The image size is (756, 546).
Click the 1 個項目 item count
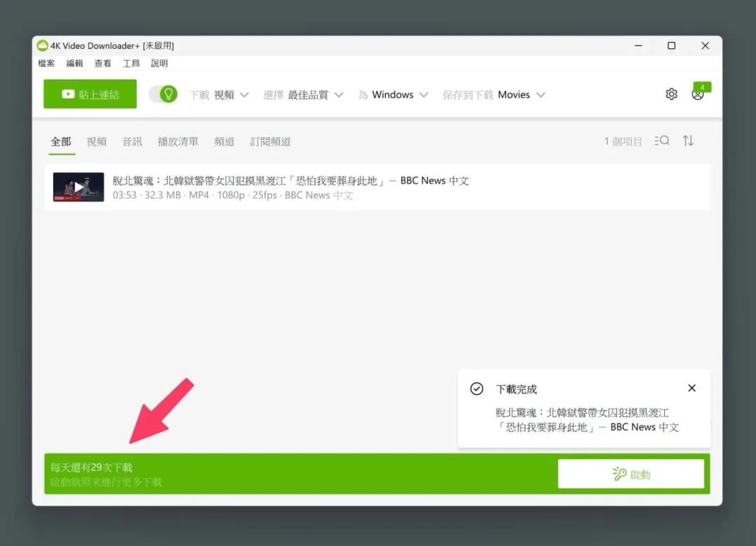pyautogui.click(x=623, y=141)
